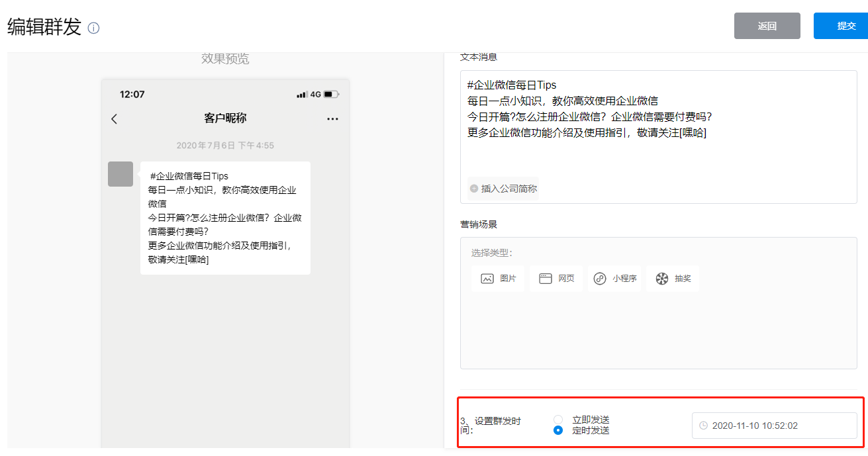Screen dimensions: 868x456
Task: Click the 图片 label
Action: click(508, 279)
